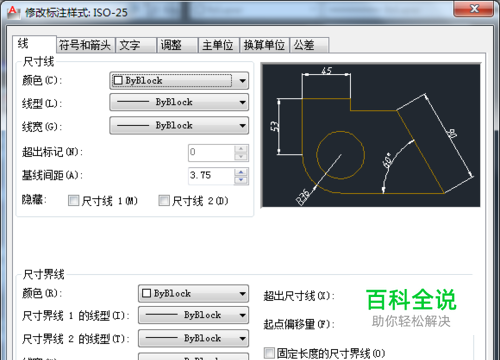
Task: Go to the 主单位 tab
Action: (x=218, y=45)
